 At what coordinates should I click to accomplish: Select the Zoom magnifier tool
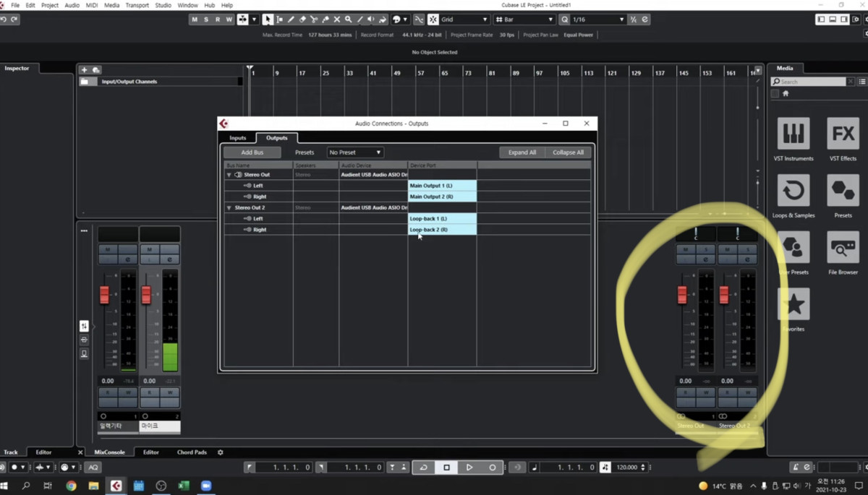coord(349,20)
